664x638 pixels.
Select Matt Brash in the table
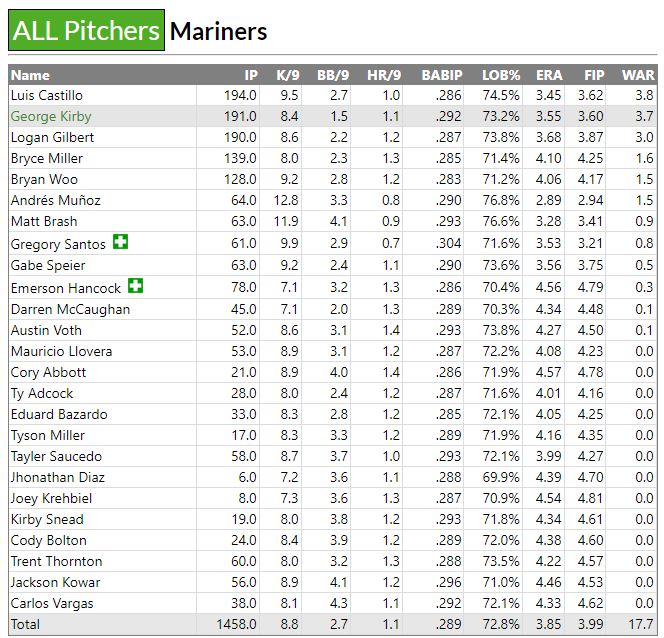(43, 221)
